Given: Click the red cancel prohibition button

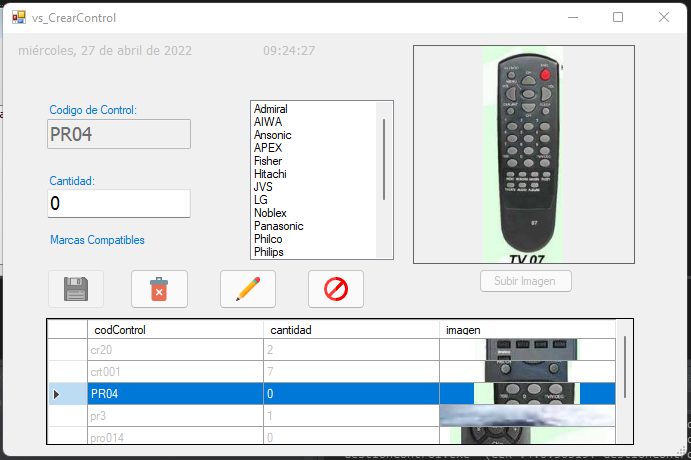Looking at the screenshot, I should click(x=336, y=289).
